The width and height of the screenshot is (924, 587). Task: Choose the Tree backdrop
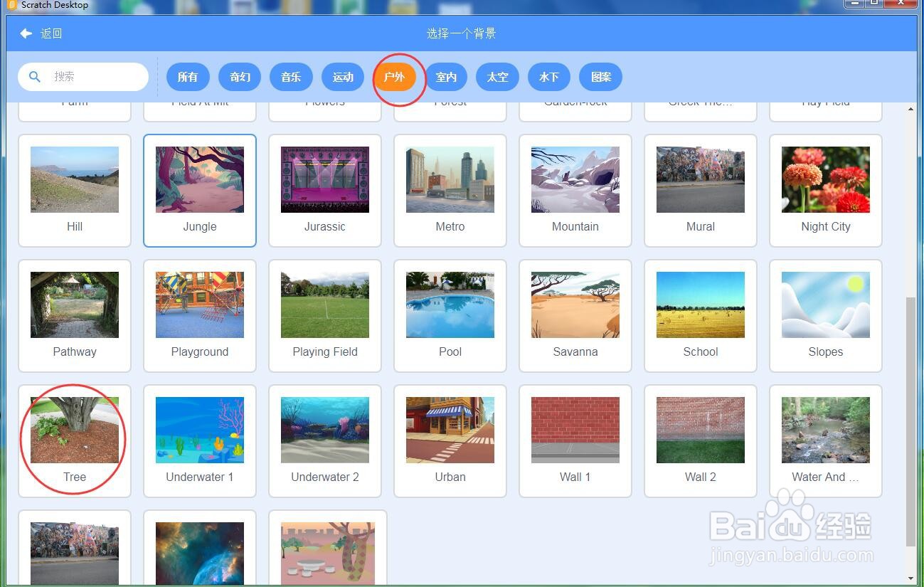(75, 441)
